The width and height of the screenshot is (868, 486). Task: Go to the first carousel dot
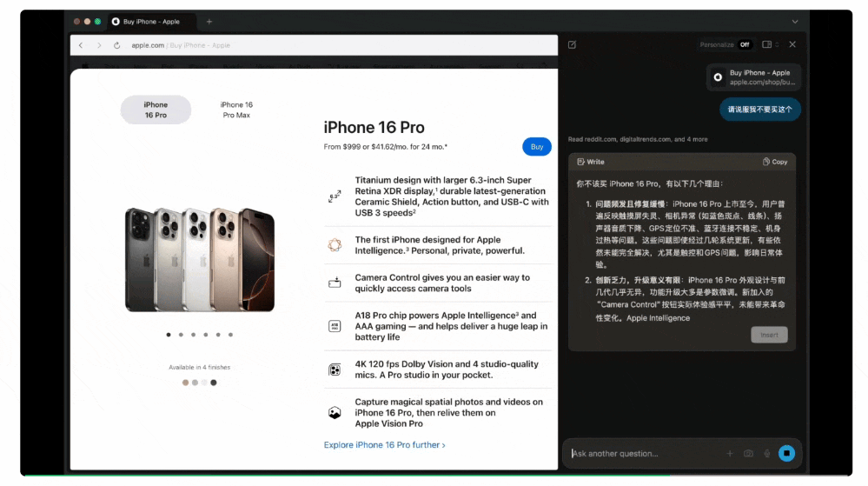click(169, 335)
